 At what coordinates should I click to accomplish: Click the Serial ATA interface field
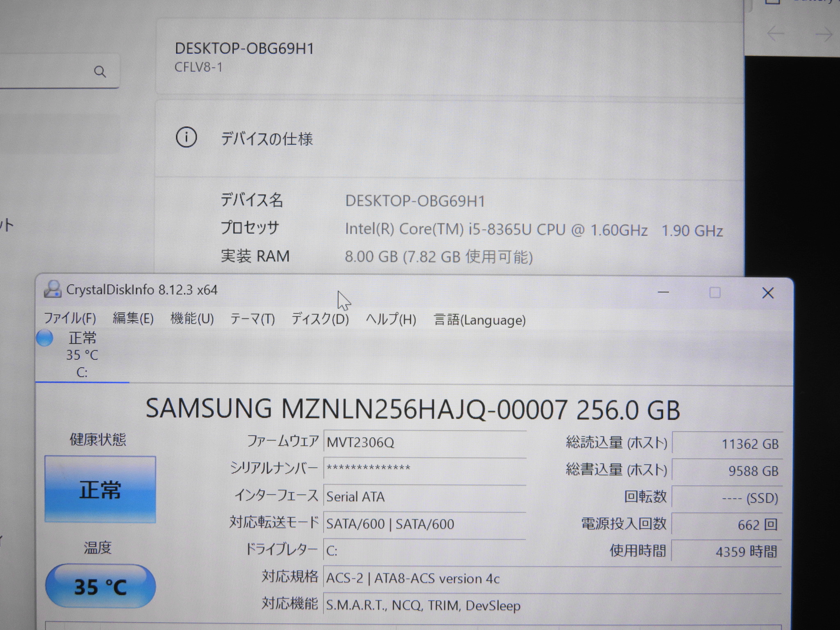tap(425, 497)
